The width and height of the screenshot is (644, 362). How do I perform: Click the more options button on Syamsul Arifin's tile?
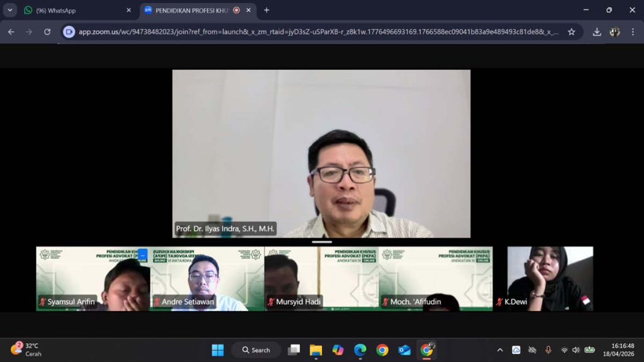(x=143, y=255)
